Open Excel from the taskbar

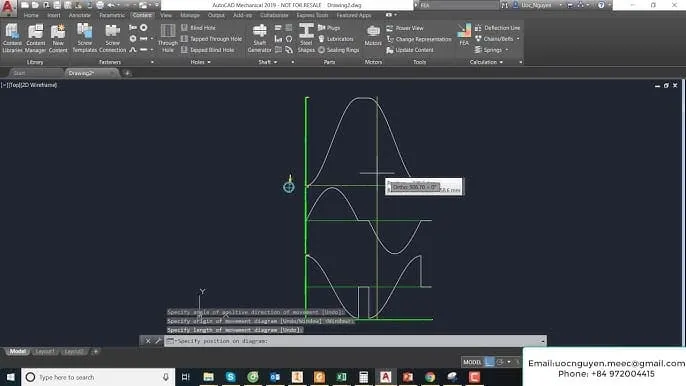tap(341, 377)
